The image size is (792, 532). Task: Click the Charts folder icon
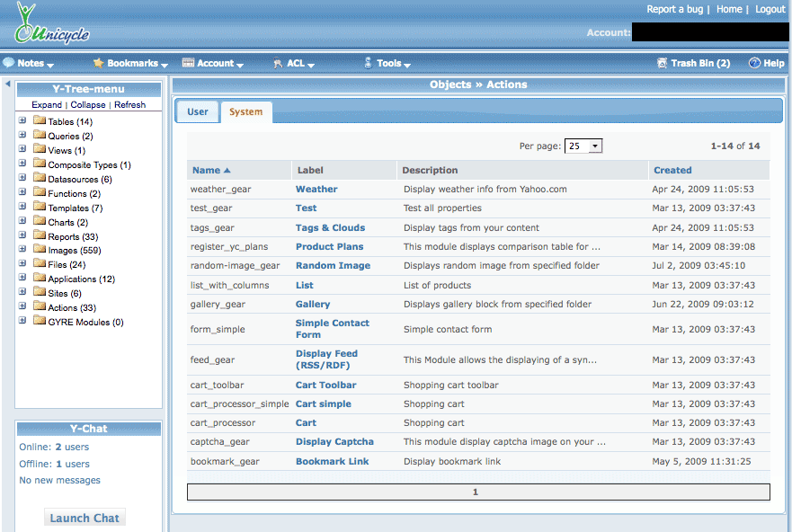point(40,221)
